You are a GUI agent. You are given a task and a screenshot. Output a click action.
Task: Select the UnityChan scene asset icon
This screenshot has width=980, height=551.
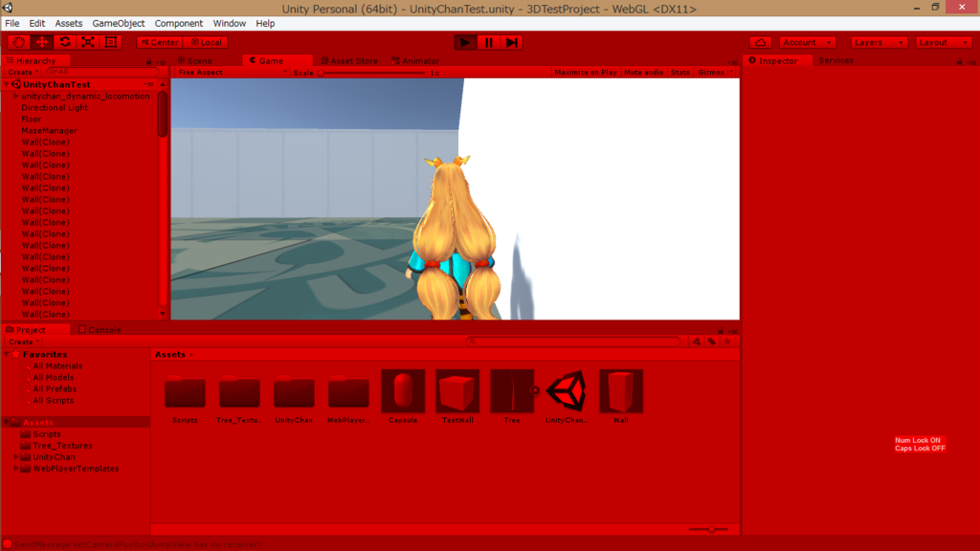567,391
